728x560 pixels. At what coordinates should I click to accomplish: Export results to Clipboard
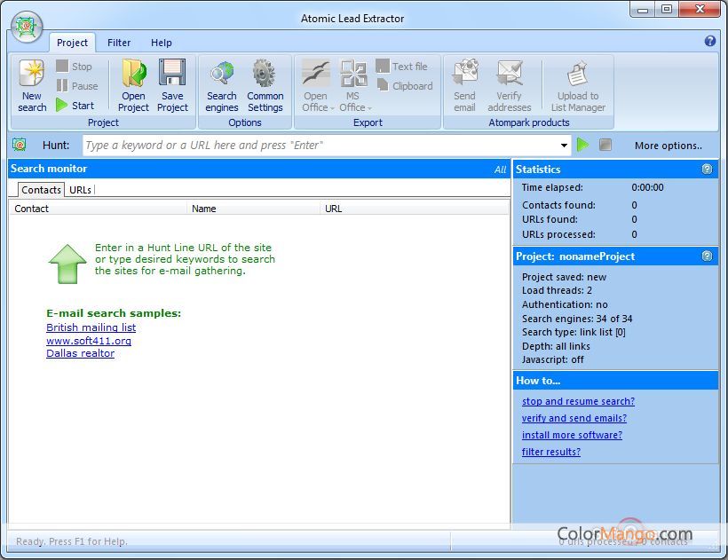404,86
